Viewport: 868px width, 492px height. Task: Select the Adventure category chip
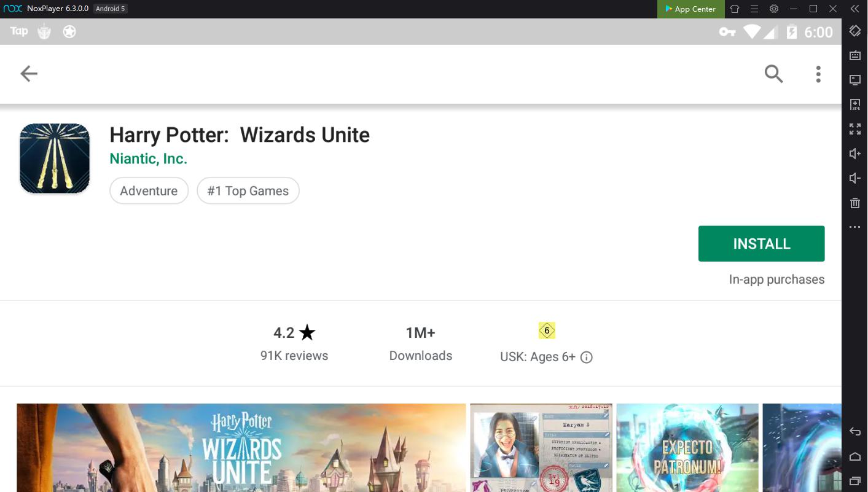[x=149, y=191]
